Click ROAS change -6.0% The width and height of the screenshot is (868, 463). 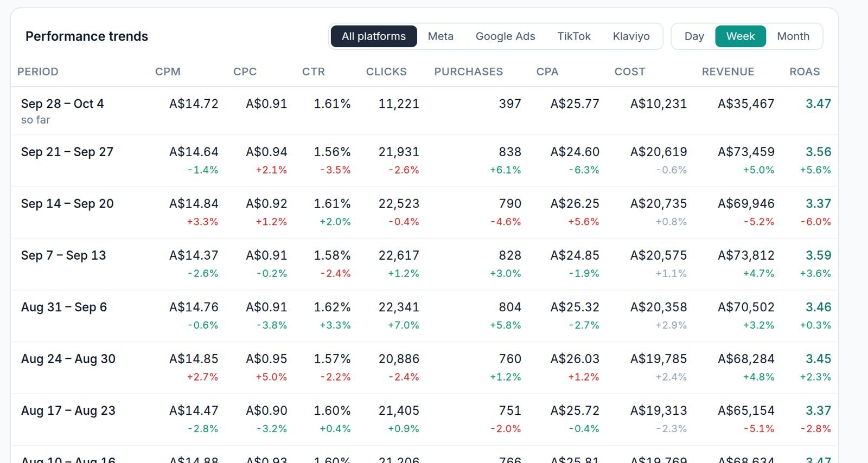pos(816,222)
